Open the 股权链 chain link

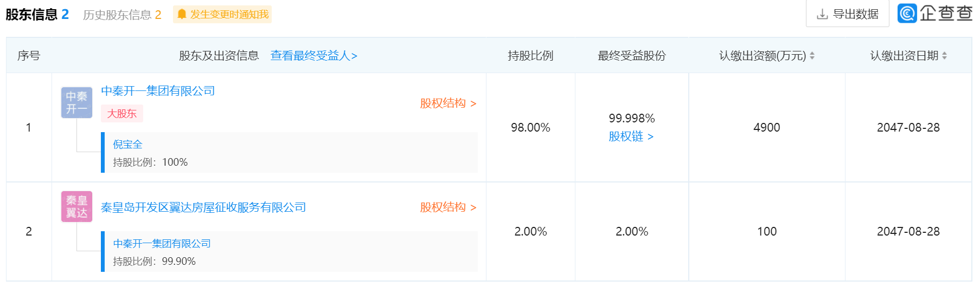pyautogui.click(x=631, y=136)
